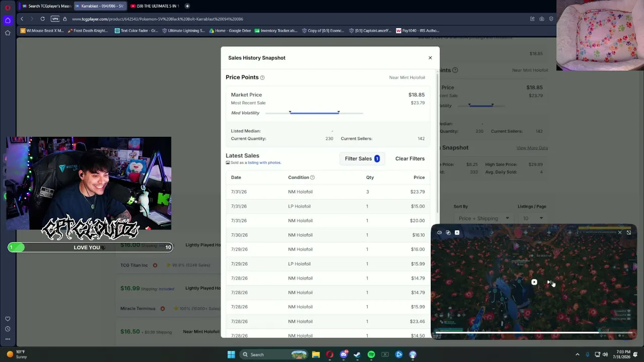The width and height of the screenshot is (644, 362).
Task: Take a snapshot with the camera icon
Action: pos(542,19)
